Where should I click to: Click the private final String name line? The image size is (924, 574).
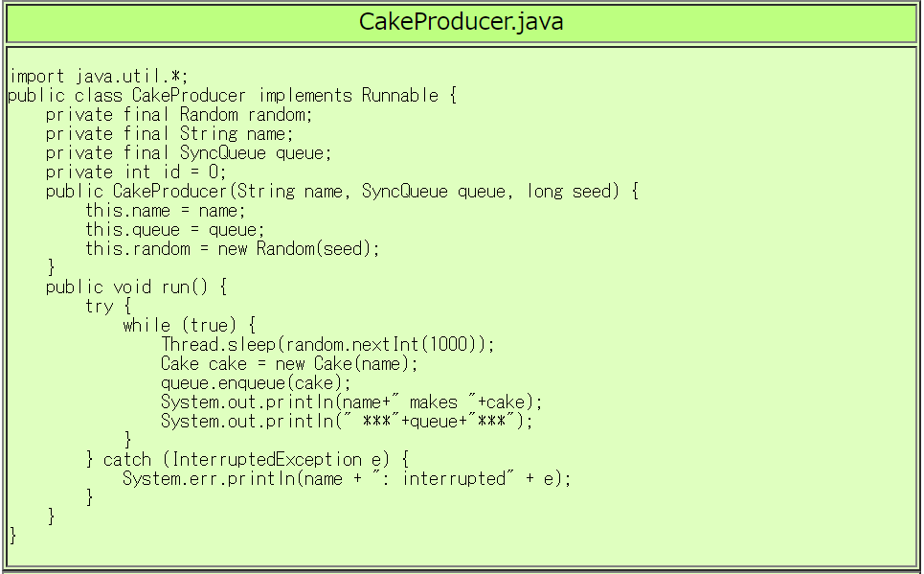tap(169, 134)
